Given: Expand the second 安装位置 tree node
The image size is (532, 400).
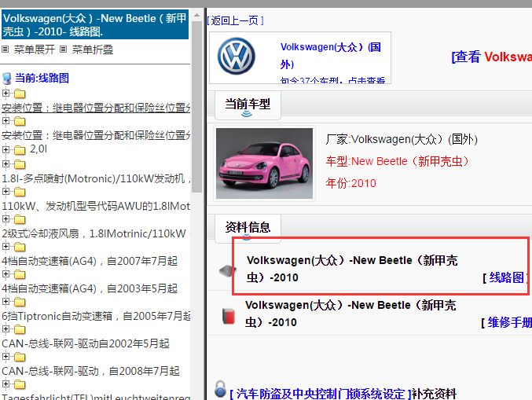Looking at the screenshot, I should (6, 120).
